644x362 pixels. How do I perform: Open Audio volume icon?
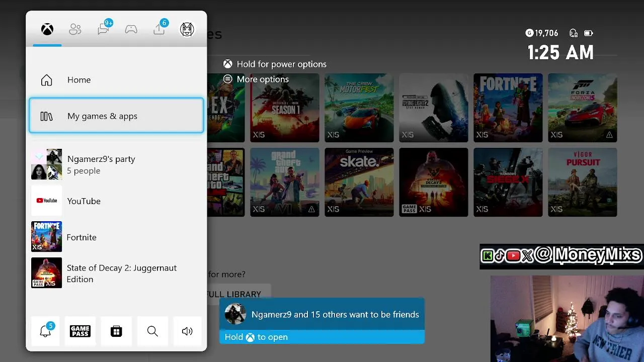pyautogui.click(x=187, y=331)
